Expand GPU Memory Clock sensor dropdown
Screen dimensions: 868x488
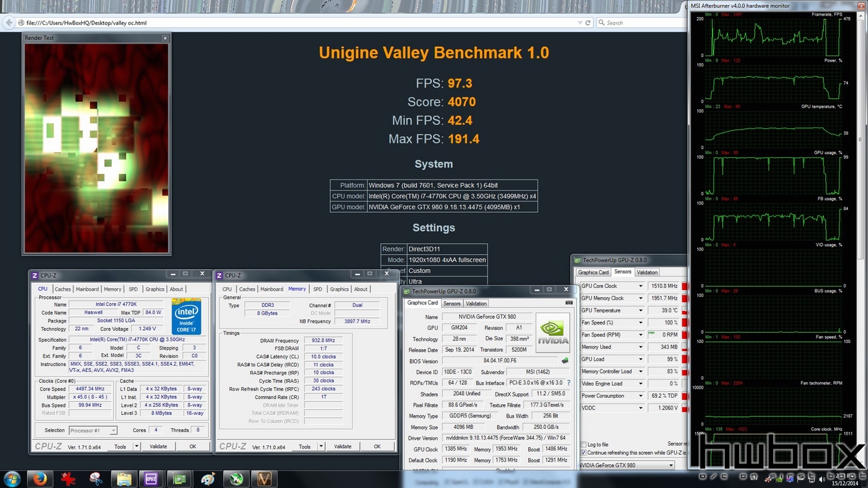point(640,298)
